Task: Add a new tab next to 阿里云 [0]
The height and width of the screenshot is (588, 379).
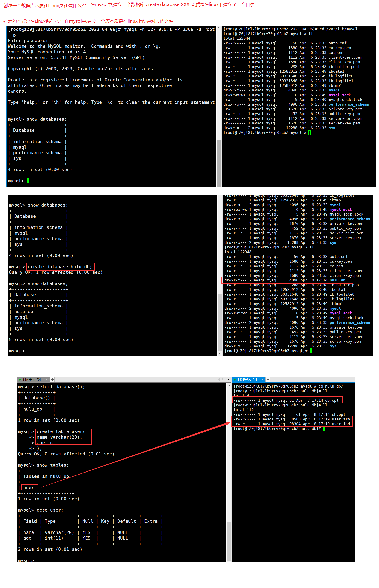Action: [x=52, y=380]
